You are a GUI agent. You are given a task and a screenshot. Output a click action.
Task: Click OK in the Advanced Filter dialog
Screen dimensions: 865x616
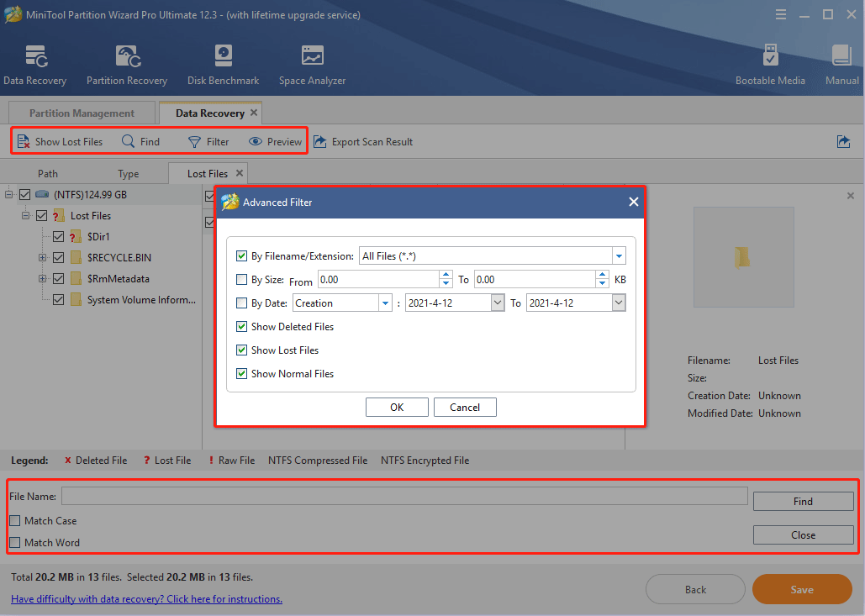pos(397,407)
